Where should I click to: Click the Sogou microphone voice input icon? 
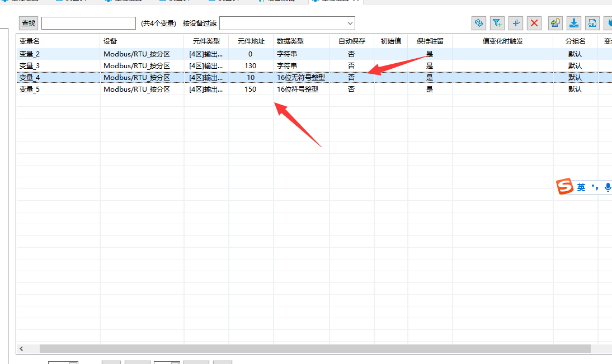(608, 187)
